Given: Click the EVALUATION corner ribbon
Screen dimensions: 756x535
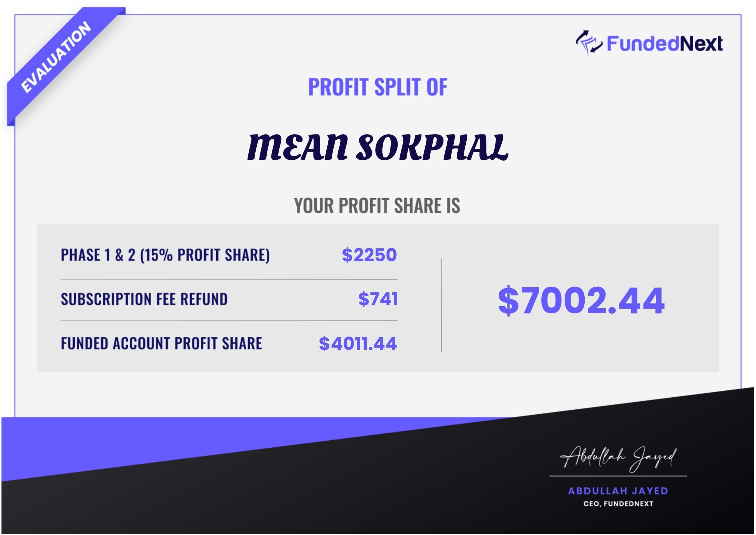Looking at the screenshot, I should (x=56, y=57).
